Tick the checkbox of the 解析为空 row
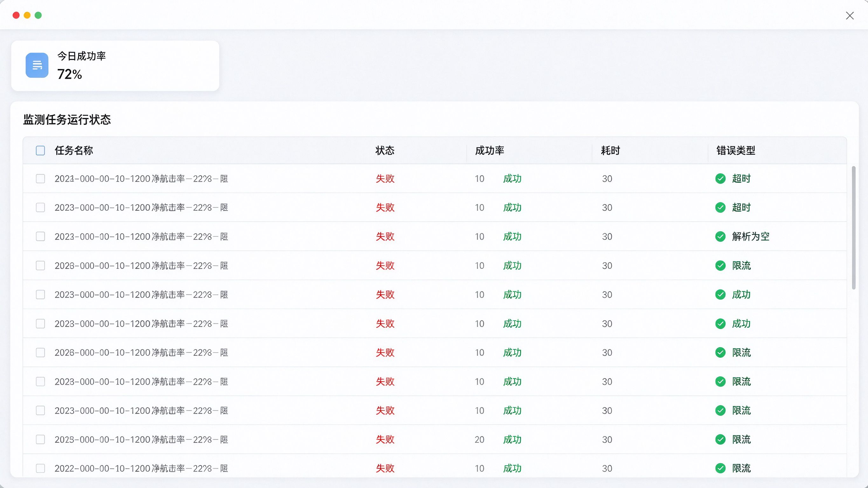This screenshot has height=488, width=868. 40,236
